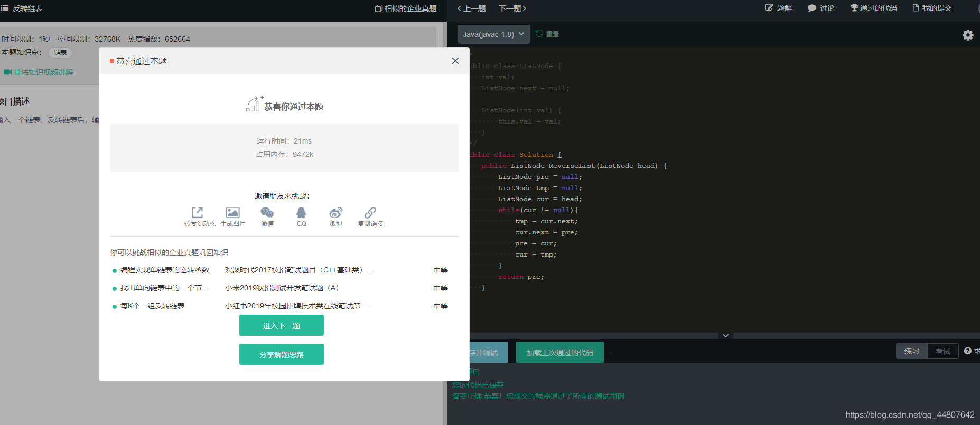Share to 微信 WeChat icon
Image resolution: width=980 pixels, height=425 pixels.
tap(267, 212)
